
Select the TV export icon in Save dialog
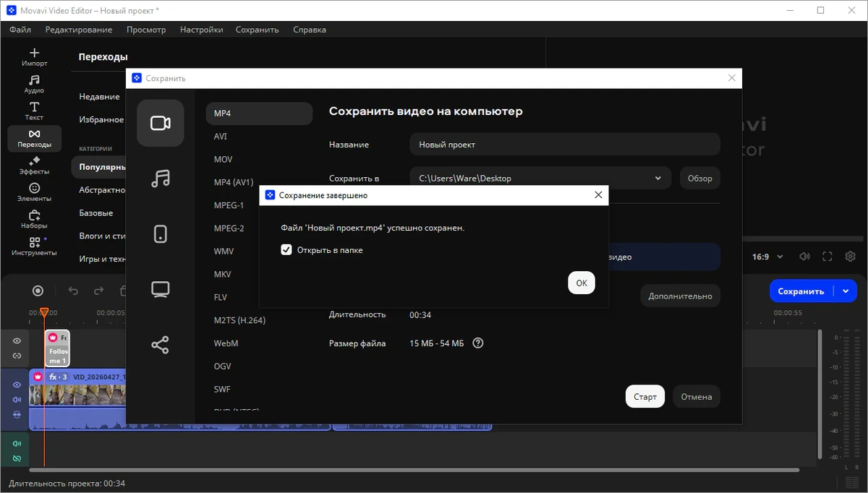pos(161,290)
